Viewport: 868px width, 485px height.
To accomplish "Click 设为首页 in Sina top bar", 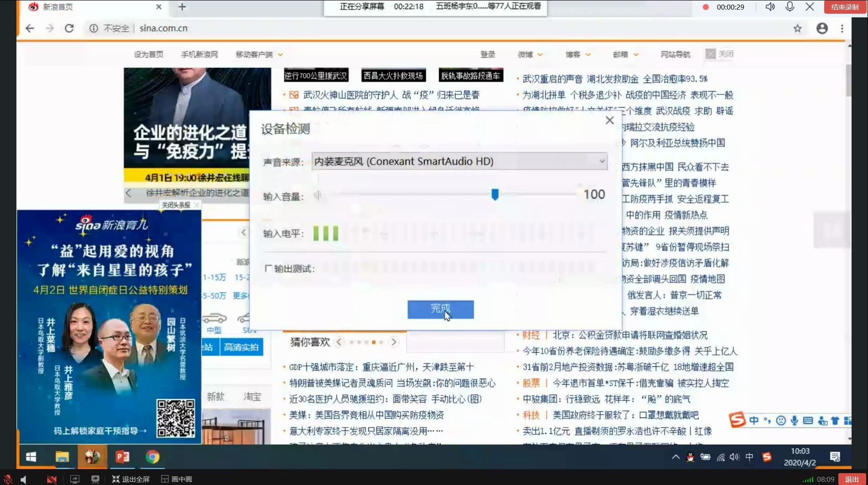I will (x=148, y=54).
